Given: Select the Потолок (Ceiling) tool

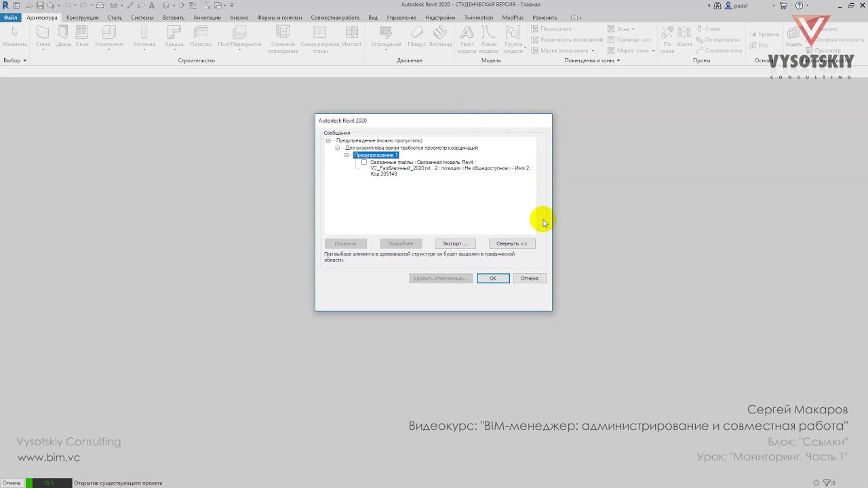Looking at the screenshot, I should tap(201, 37).
